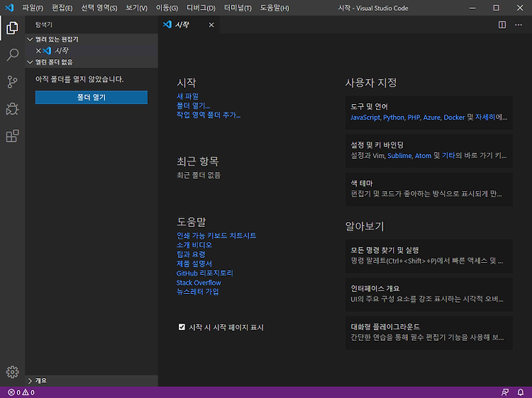Click the 기타 link in 설정 및 키 바인딩

(449, 156)
